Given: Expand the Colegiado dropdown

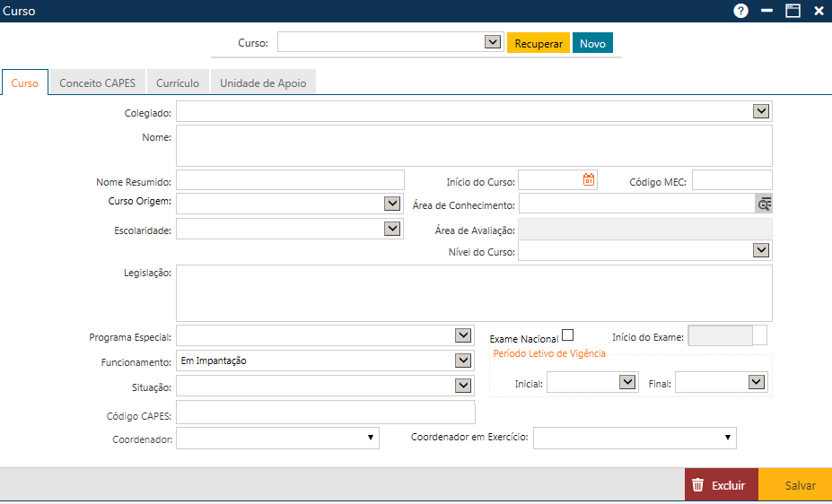Looking at the screenshot, I should tap(761, 111).
